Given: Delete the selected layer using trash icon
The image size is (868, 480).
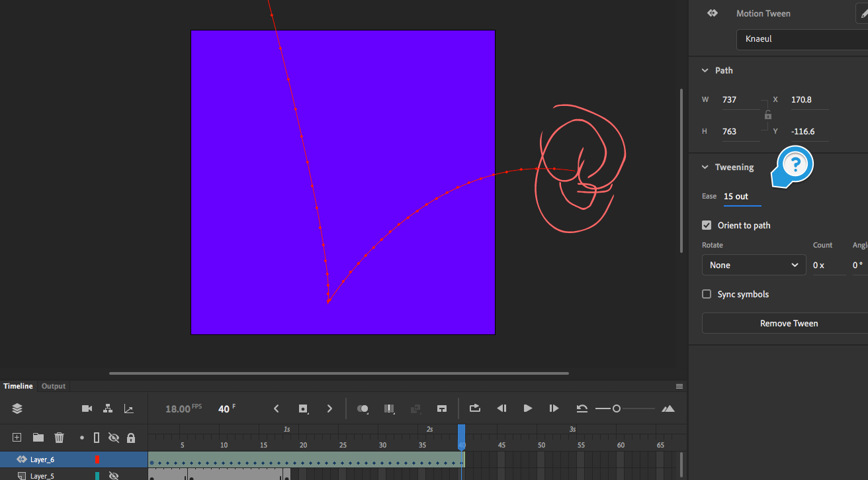Looking at the screenshot, I should (x=59, y=437).
